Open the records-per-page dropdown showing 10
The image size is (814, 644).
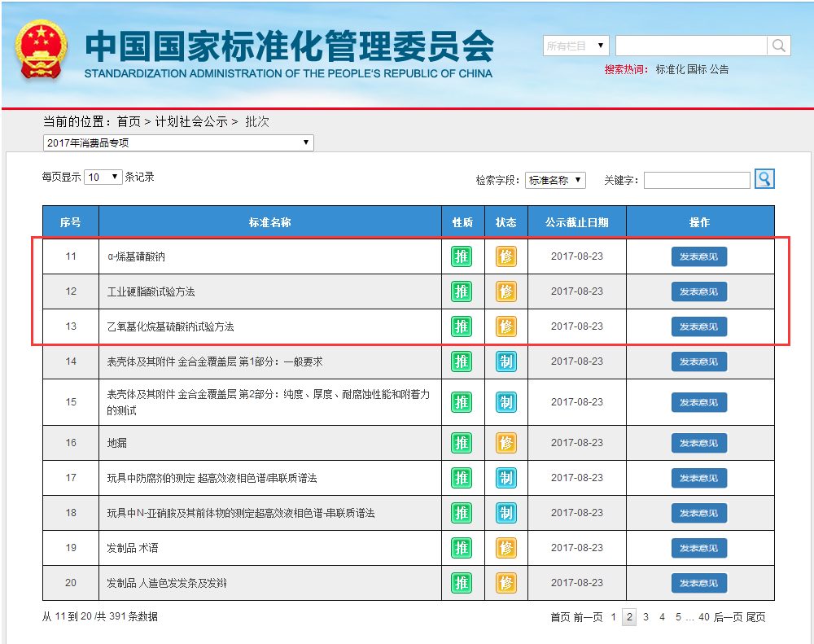[x=103, y=177]
